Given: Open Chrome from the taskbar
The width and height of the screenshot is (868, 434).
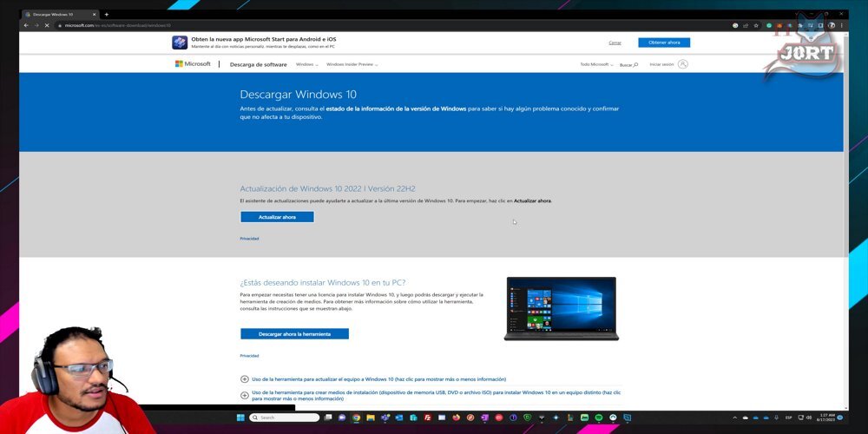Looking at the screenshot, I should [356, 418].
